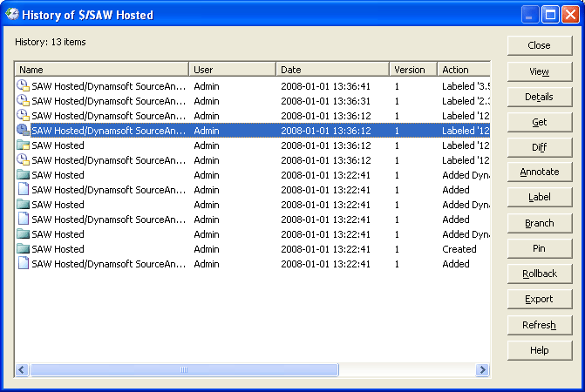This screenshot has height=392, width=585.
Task: Click the horizontal scrollbar thumb
Action: (x=184, y=370)
